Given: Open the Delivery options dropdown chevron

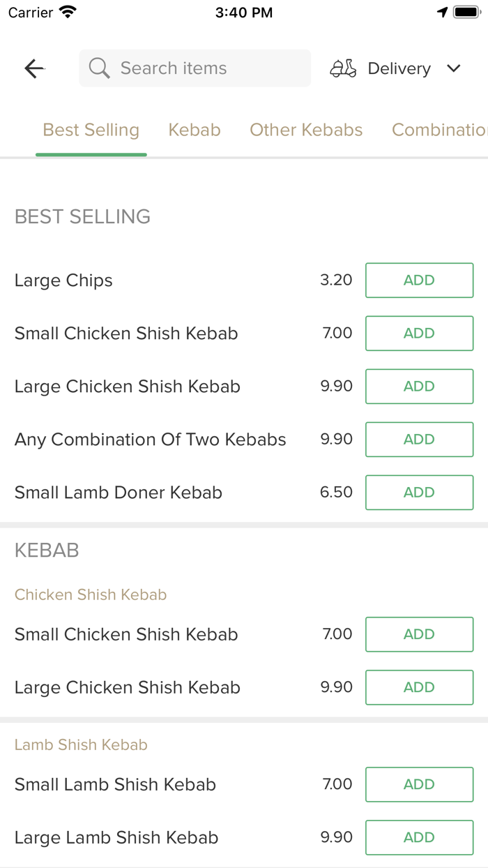Looking at the screenshot, I should (x=454, y=68).
